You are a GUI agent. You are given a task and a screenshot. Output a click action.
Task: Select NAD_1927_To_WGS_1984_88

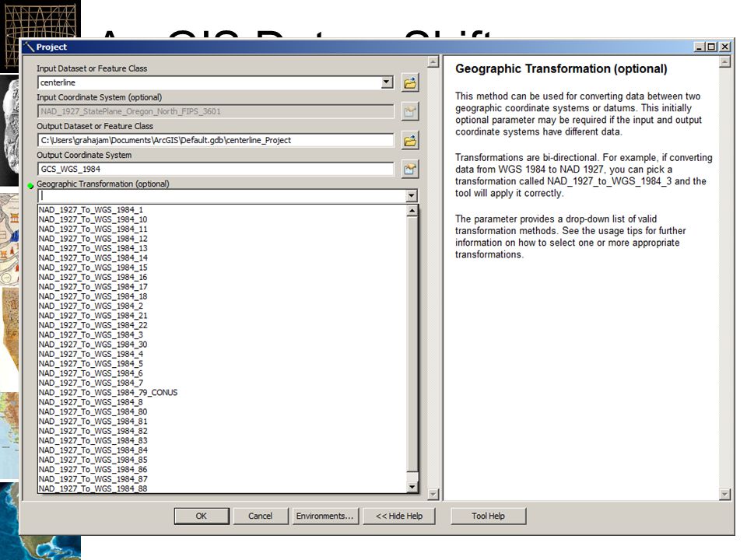pos(223,488)
